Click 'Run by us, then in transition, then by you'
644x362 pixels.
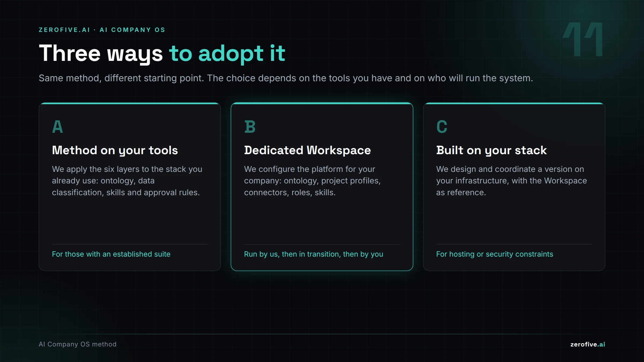coord(313,254)
